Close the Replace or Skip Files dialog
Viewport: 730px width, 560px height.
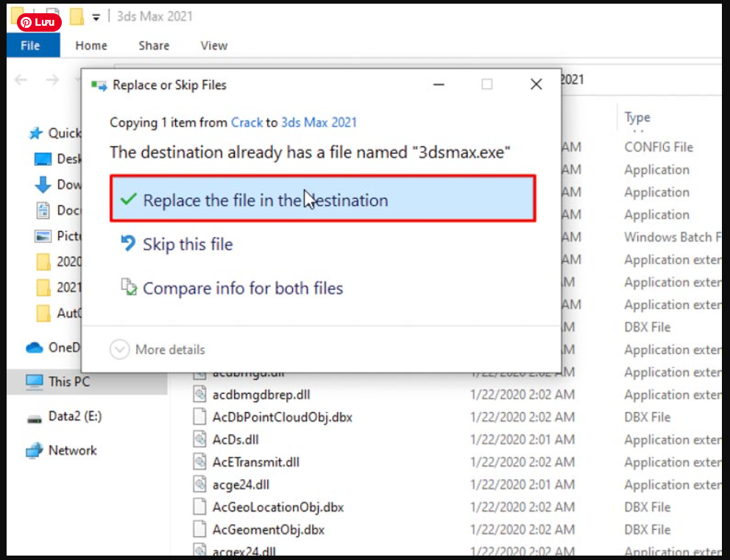coord(536,85)
